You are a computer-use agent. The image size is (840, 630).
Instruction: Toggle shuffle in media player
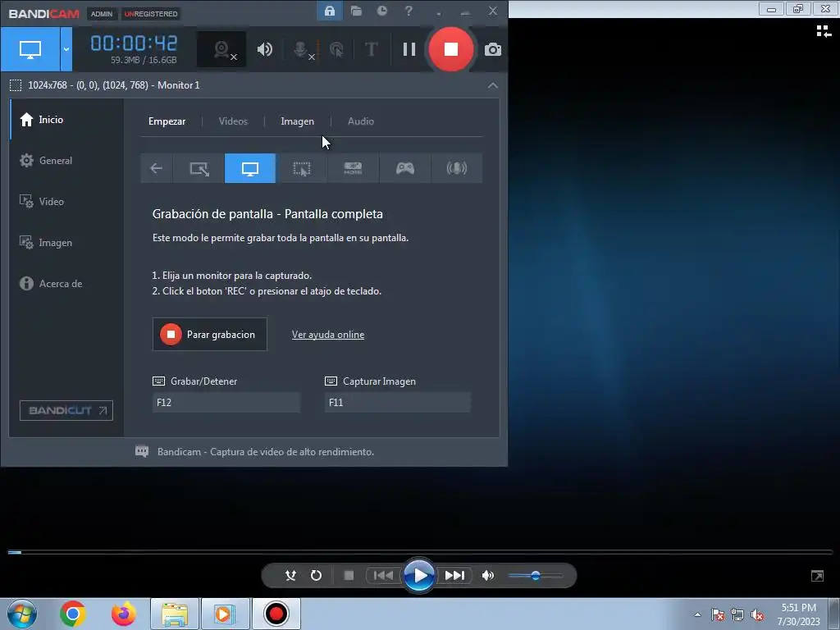(290, 575)
